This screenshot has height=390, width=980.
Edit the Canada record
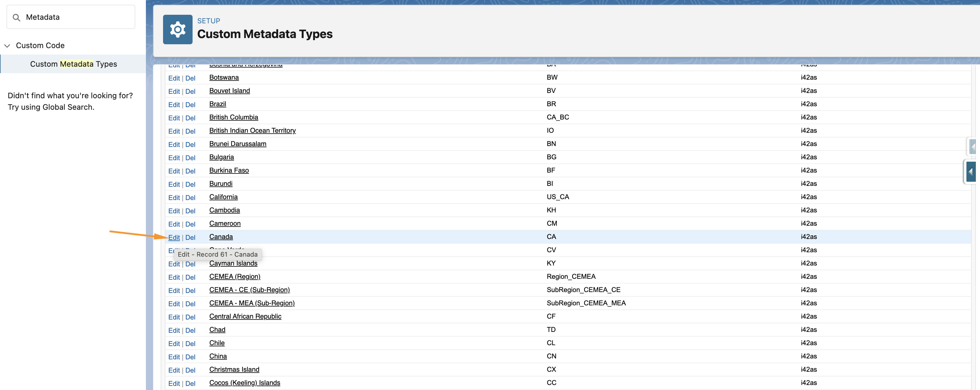click(174, 237)
